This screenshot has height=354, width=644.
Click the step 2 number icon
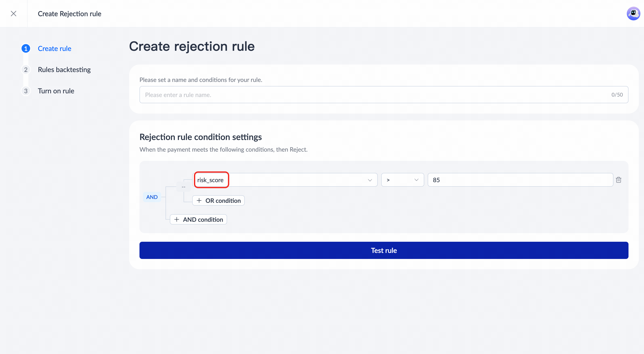pos(26,70)
